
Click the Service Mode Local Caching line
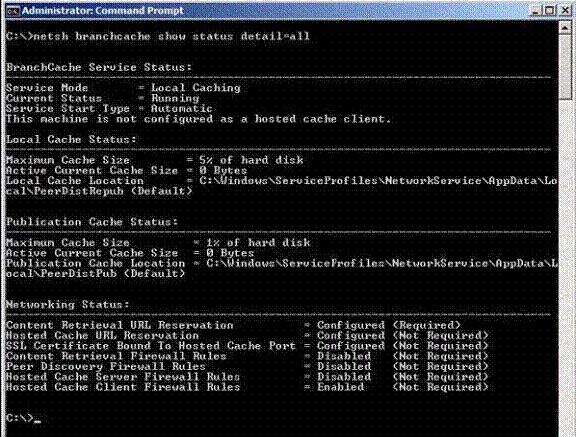123,88
